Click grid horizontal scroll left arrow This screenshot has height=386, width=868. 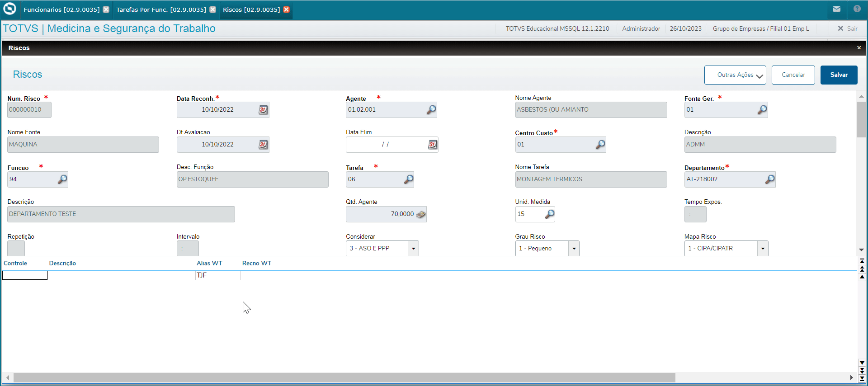8,377
